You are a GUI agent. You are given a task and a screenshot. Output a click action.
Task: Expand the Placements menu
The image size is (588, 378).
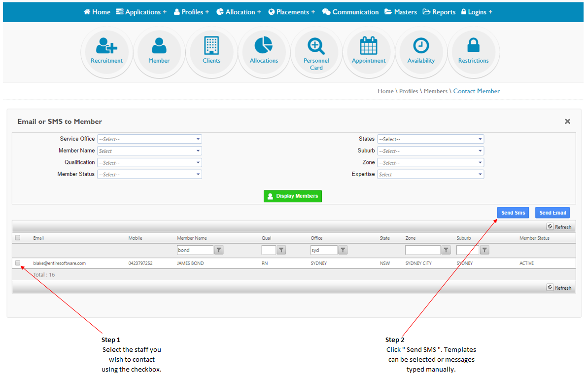(x=292, y=12)
